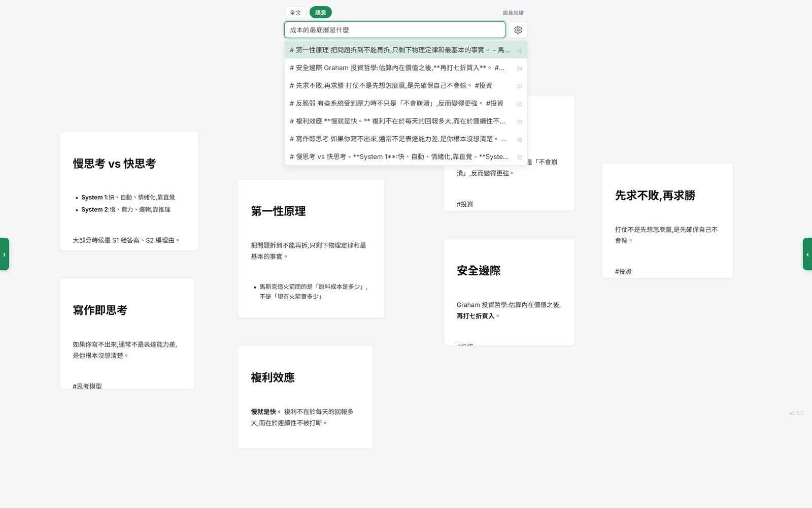Screen dimensions: 812x508
Task: Choose the 第一性原理 search result
Action: point(406,50)
